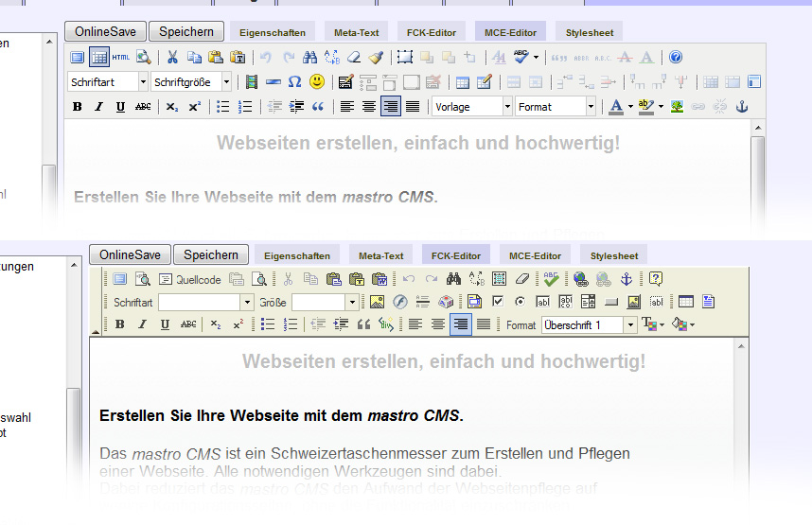Toggle bold in FCK editor toolbar

click(119, 324)
